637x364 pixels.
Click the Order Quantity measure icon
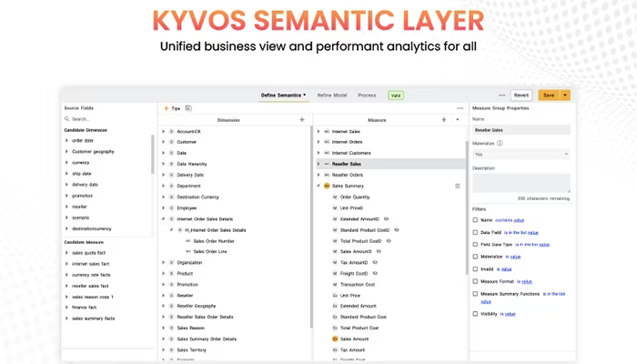point(335,197)
